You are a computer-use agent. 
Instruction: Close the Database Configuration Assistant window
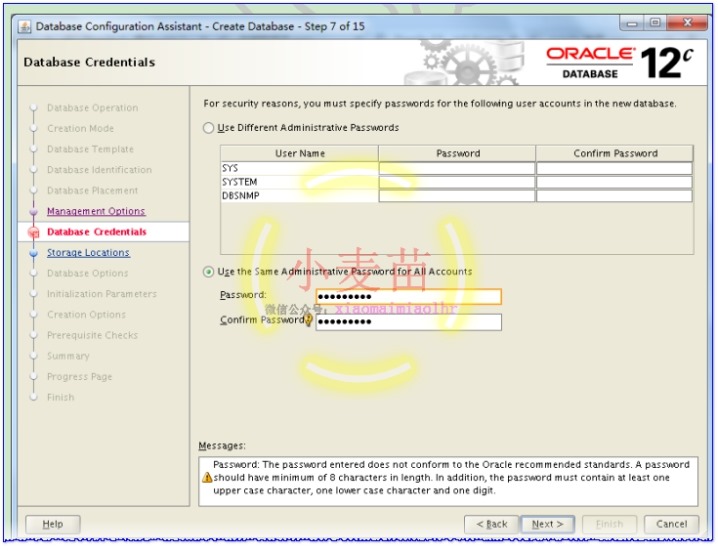tap(687, 23)
